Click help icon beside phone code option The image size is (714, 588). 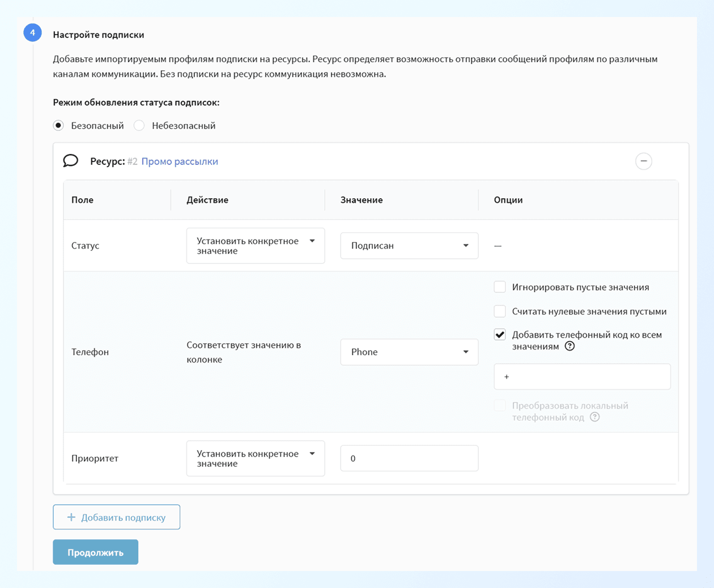pos(570,346)
